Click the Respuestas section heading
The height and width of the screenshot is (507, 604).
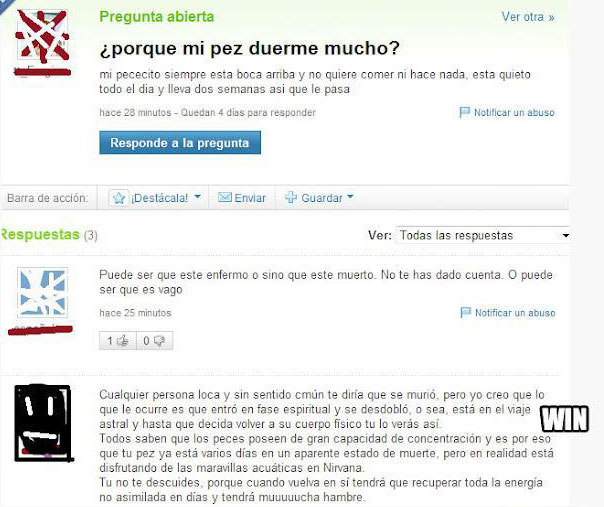(40, 235)
